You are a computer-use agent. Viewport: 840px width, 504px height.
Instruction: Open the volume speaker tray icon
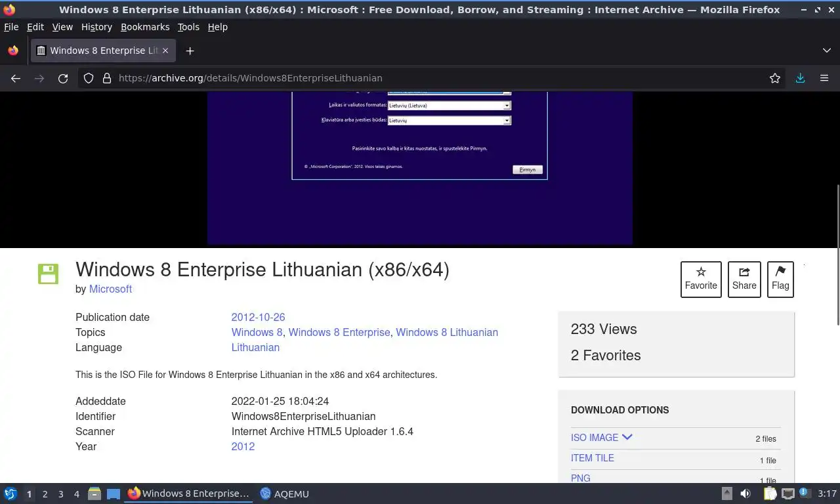tap(745, 493)
